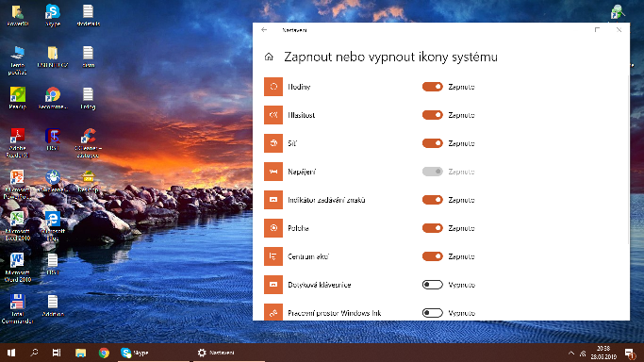Click the Dotyková klávesnice keyboard icon
Screen dimensions: 644x362
tap(273, 285)
